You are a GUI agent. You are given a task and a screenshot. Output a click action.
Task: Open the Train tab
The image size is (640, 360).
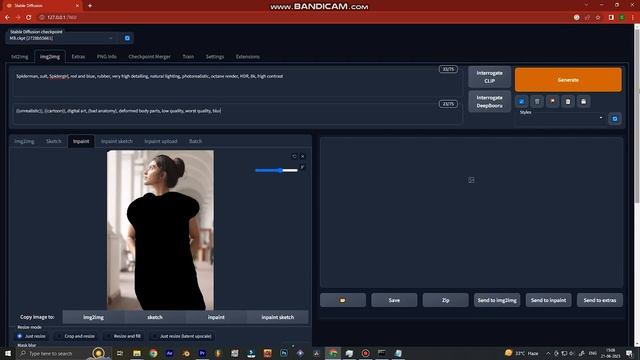point(188,57)
